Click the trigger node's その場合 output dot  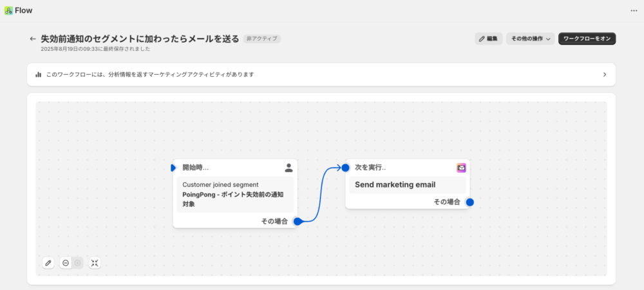tap(298, 222)
